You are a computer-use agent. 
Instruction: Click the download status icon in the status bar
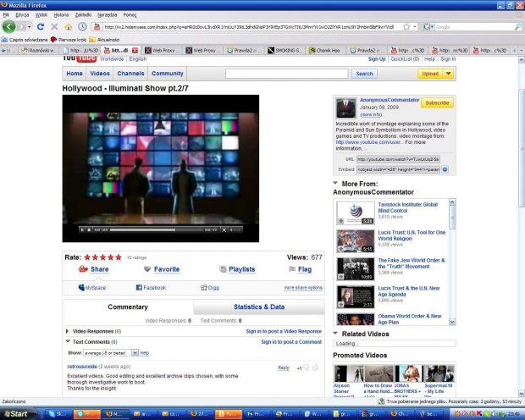(x=381, y=401)
